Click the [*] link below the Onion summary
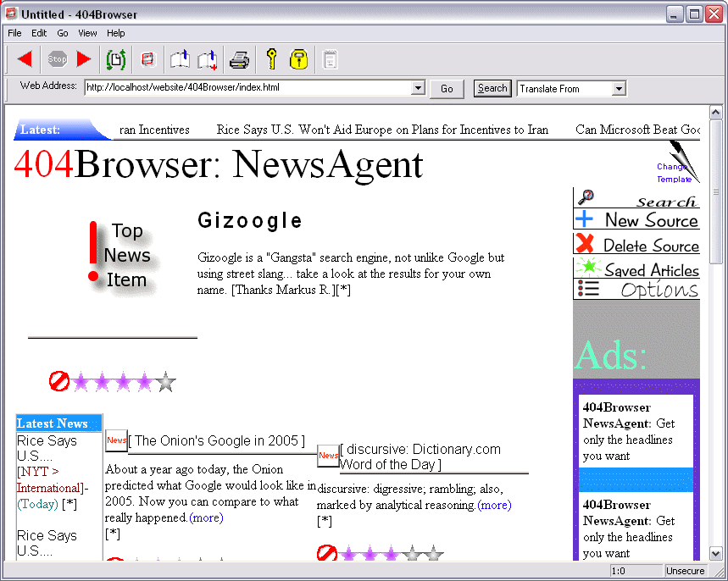The image size is (728, 581). pos(113,534)
